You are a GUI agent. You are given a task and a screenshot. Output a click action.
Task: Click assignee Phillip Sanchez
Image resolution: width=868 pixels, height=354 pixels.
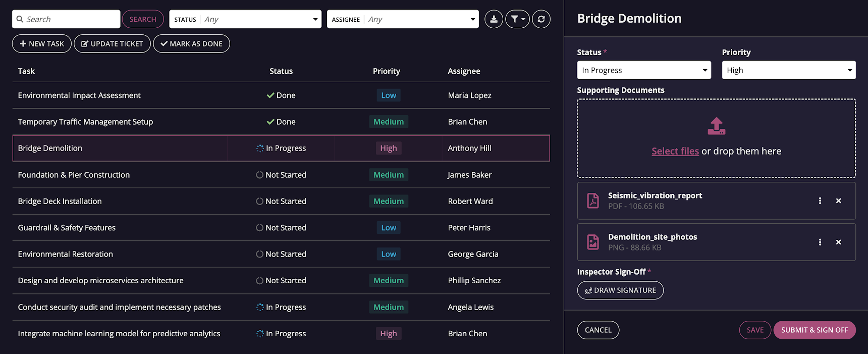[x=474, y=280]
